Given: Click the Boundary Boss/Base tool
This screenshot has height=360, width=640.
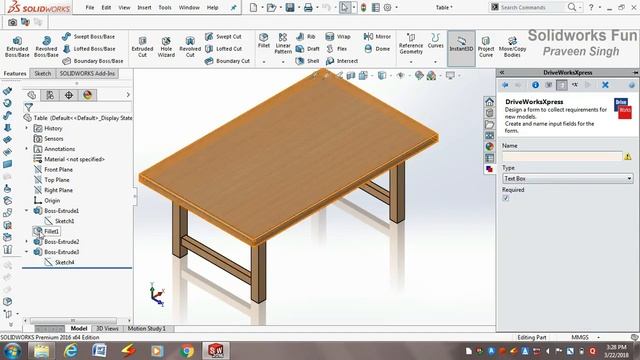Looking at the screenshot, I should [x=93, y=61].
